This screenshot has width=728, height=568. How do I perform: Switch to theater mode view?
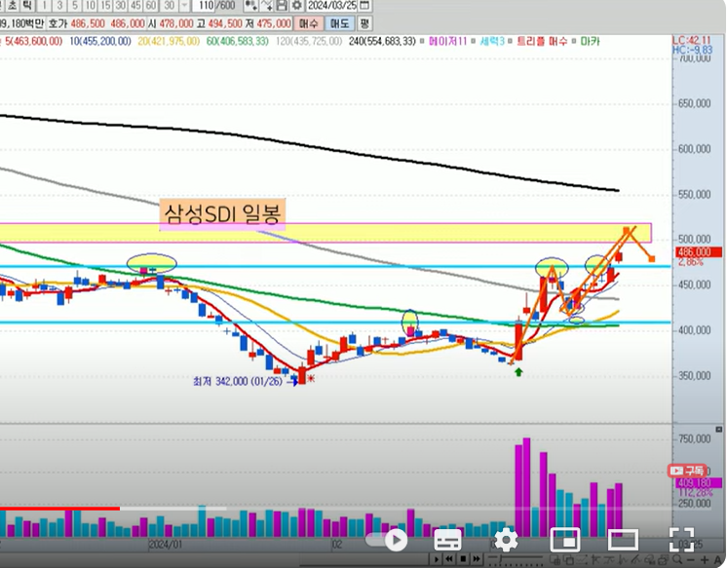(x=623, y=540)
